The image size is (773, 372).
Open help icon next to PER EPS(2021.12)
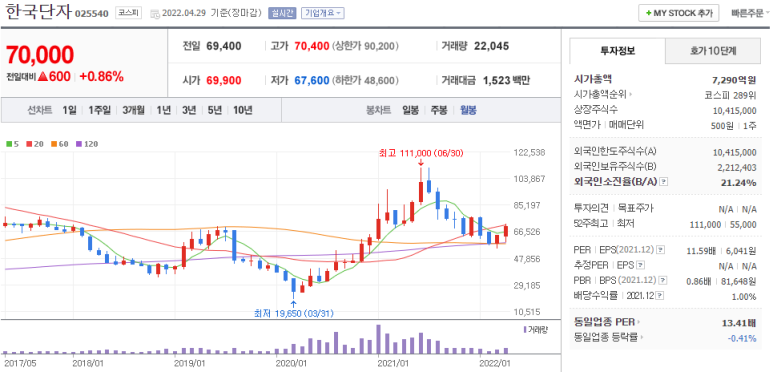pos(661,251)
